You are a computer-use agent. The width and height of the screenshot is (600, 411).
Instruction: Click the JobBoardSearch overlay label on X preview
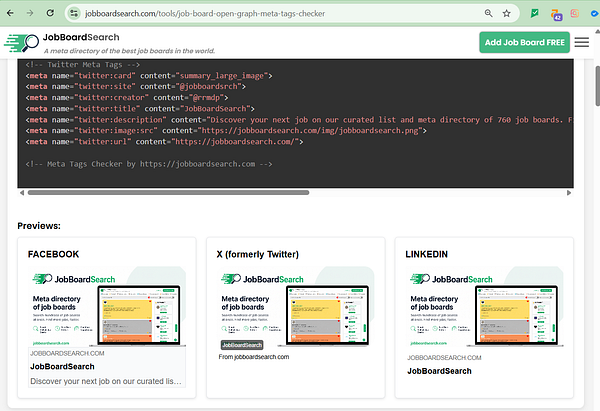pos(242,345)
